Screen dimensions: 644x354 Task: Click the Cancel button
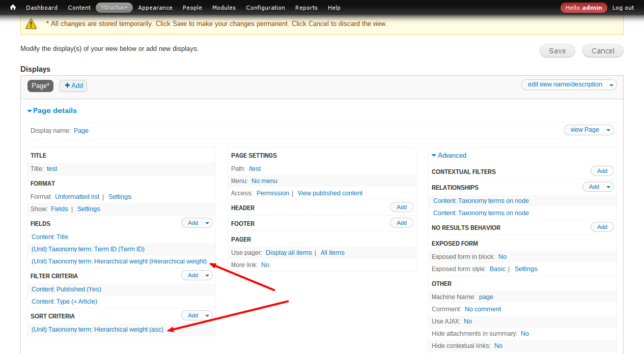click(603, 51)
